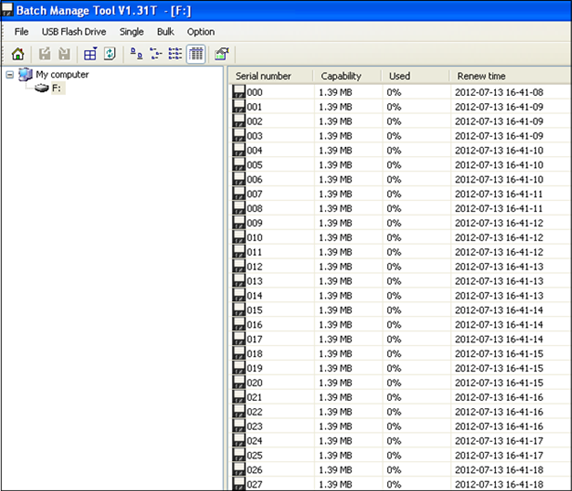Select the details table view icon

pos(196,54)
